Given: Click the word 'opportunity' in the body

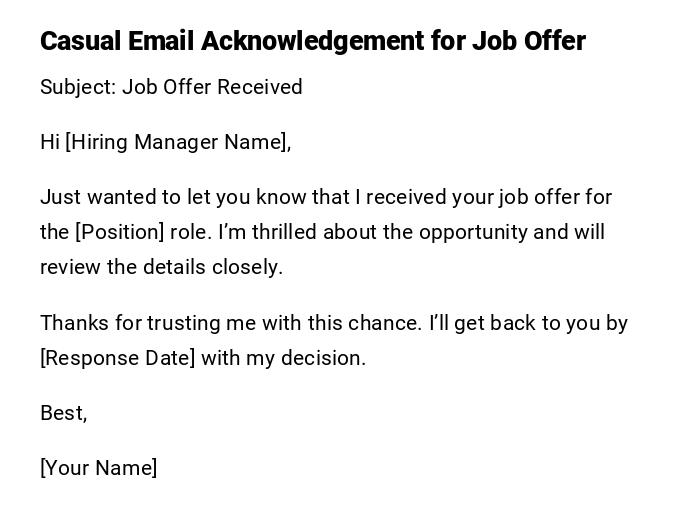Looking at the screenshot, I should tap(473, 232).
